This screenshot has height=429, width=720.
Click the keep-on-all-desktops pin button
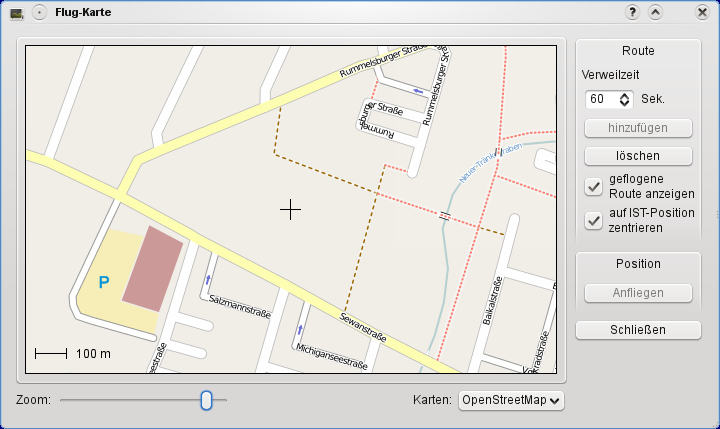click(39, 13)
